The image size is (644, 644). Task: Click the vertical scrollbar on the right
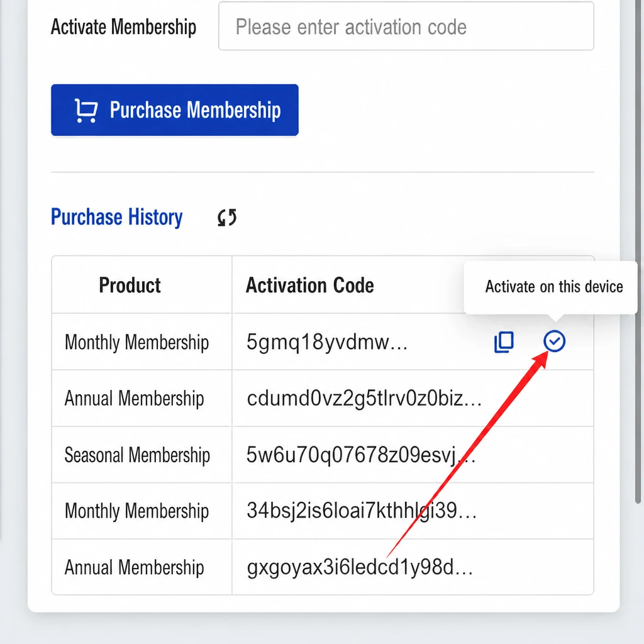coord(638,252)
